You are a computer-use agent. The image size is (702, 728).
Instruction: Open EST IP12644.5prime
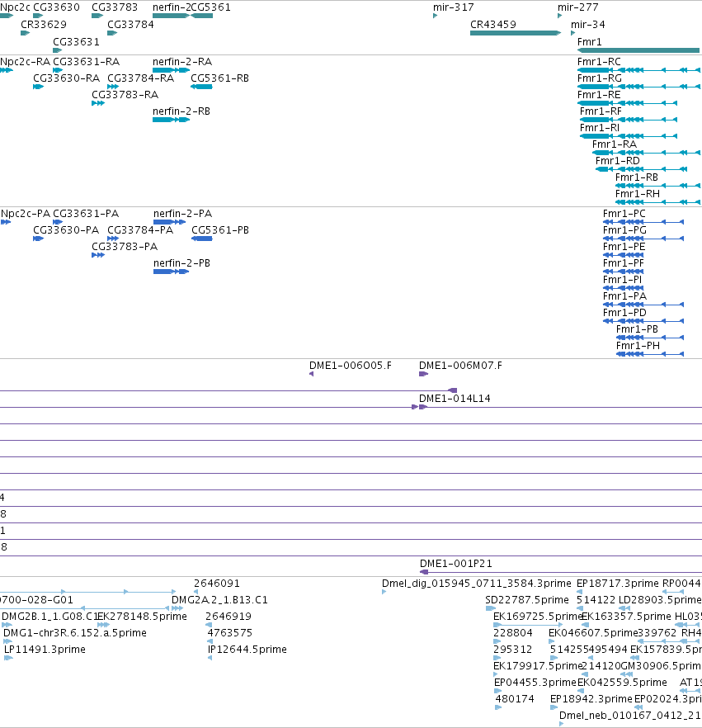point(247,649)
